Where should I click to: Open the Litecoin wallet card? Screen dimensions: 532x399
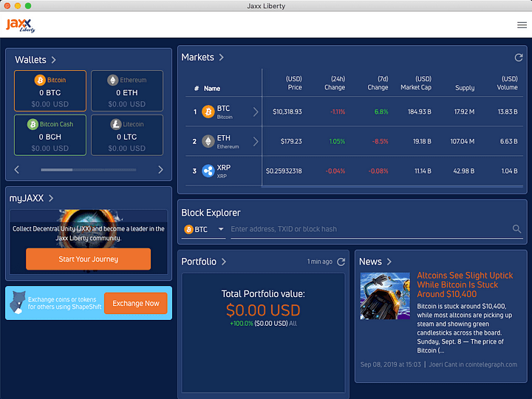[x=127, y=135]
